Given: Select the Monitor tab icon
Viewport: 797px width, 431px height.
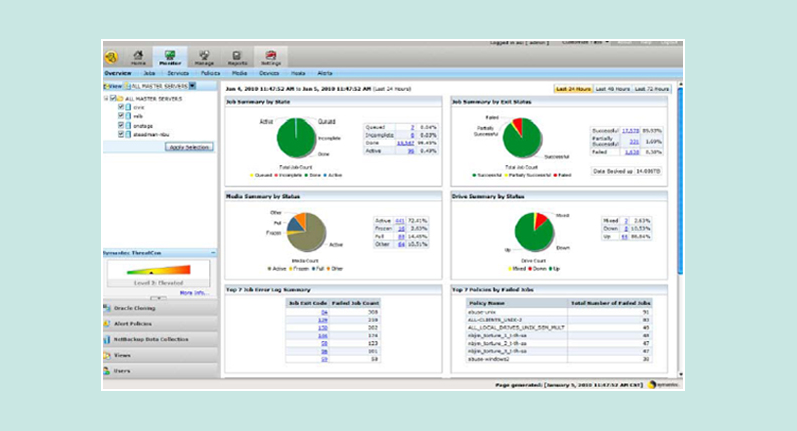Looking at the screenshot, I should (x=170, y=57).
